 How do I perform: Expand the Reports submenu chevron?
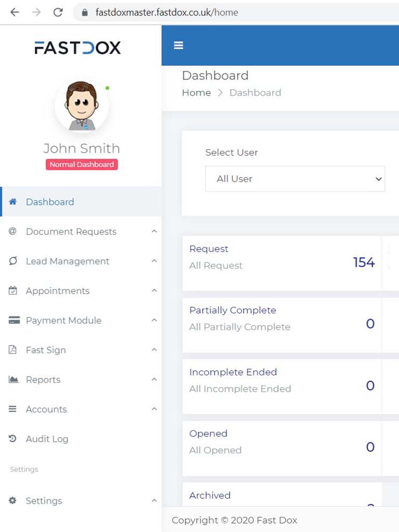[154, 380]
